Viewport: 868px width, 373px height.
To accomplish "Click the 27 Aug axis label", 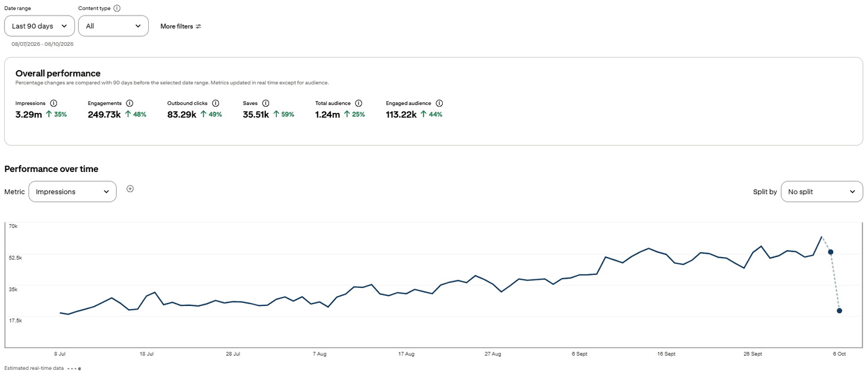I will click(x=493, y=354).
